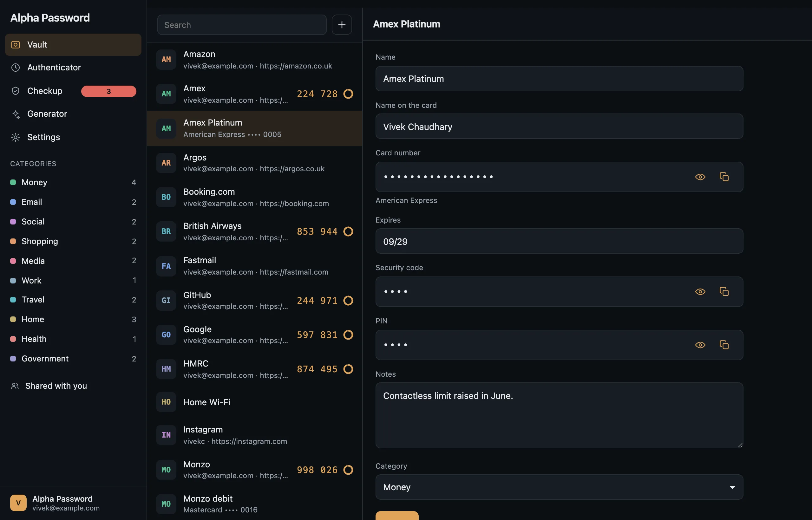Select the Amex Platinum list entry
The height and width of the screenshot is (520, 812).
click(255, 128)
